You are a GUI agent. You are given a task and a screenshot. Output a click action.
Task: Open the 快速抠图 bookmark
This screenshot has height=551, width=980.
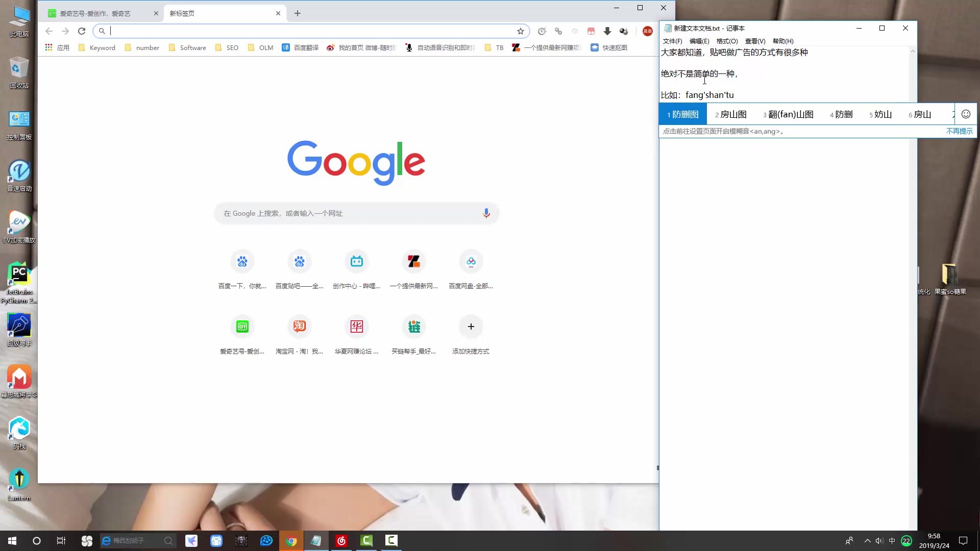609,47
